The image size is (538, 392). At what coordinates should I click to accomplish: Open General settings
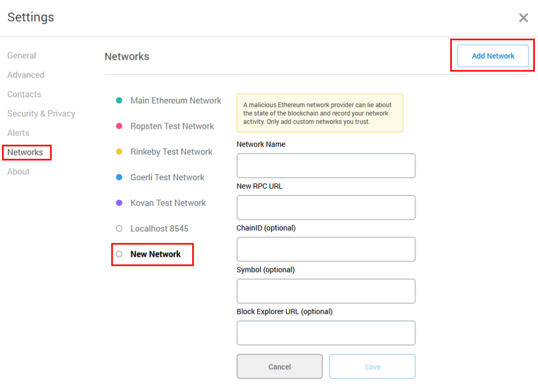coord(22,55)
